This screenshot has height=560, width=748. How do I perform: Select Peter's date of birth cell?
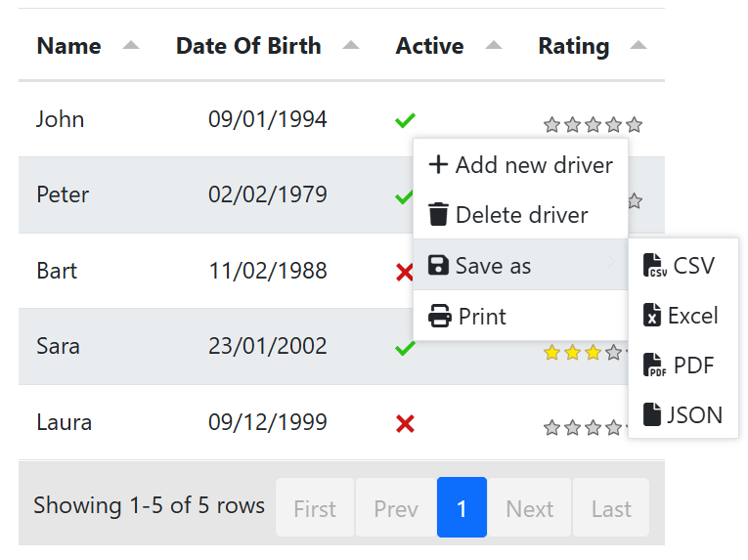coord(267,194)
